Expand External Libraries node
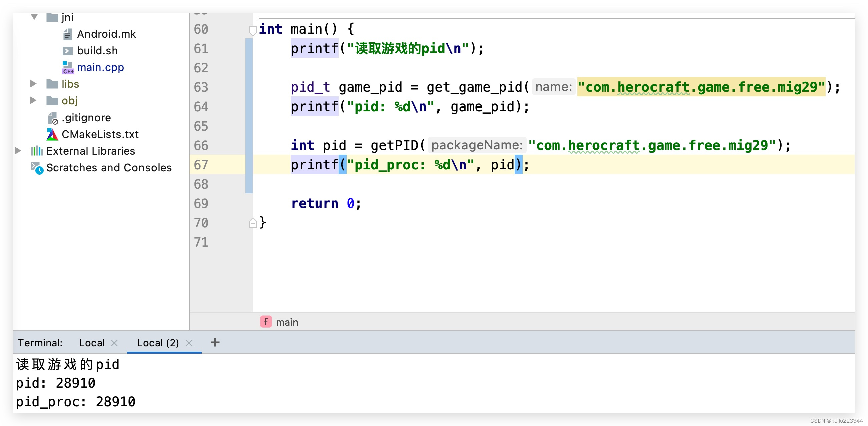Viewport: 868px width, 426px height. coord(18,151)
